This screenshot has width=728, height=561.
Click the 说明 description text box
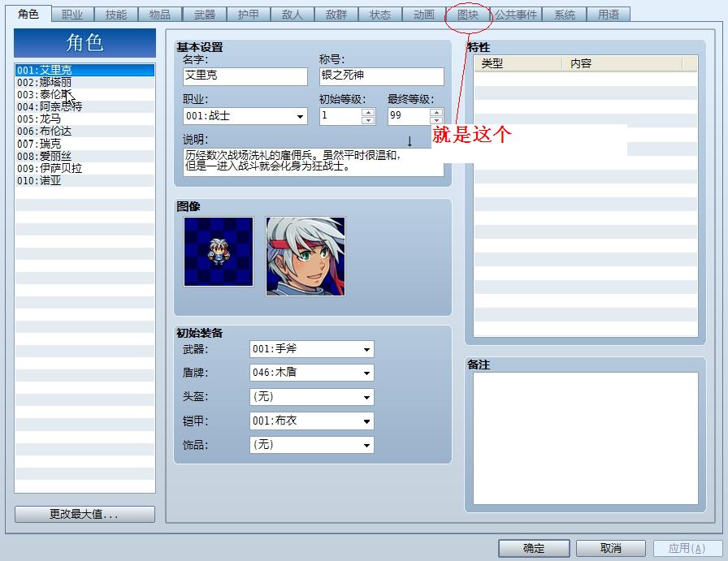[314, 162]
